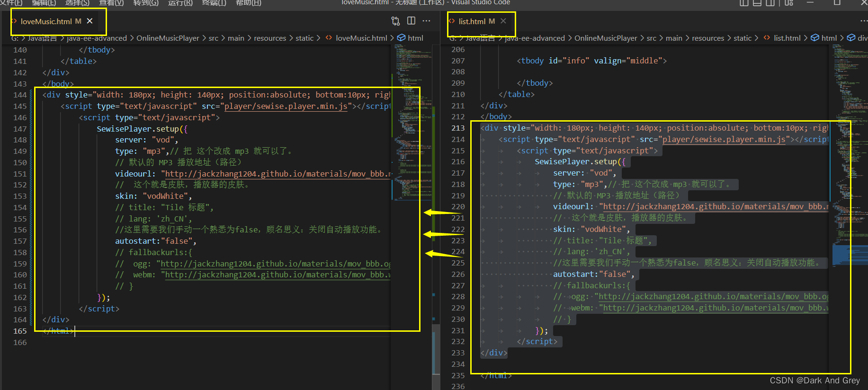Open the 运行(R) Run menu
Screen dimensions: 868x390
[x=180, y=3]
